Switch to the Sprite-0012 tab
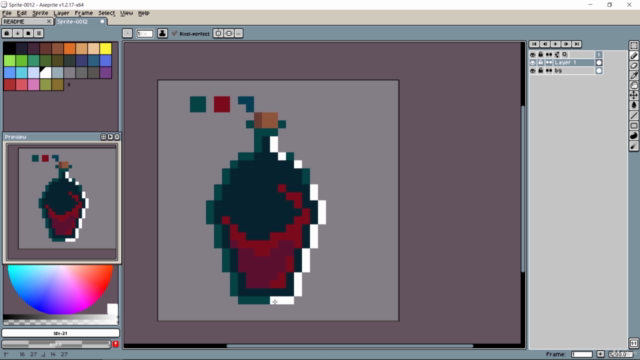Screen dimensions: 640x360 (81, 22)
